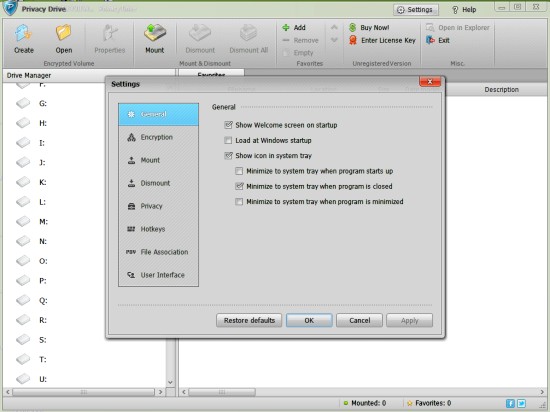This screenshot has height=412, width=550.
Task: Select drive H: in Drive Manager
Action: (32, 123)
